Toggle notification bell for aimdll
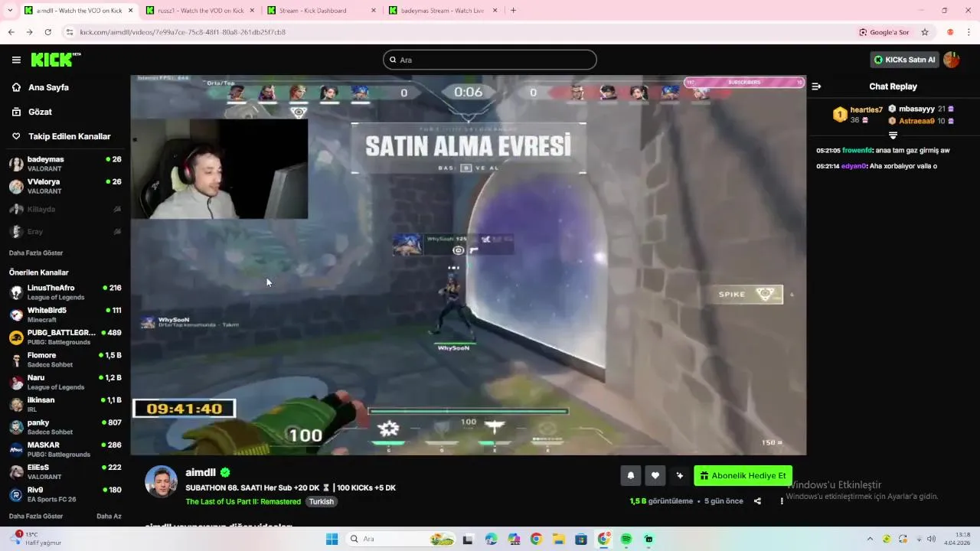The width and height of the screenshot is (980, 551). pyautogui.click(x=631, y=475)
